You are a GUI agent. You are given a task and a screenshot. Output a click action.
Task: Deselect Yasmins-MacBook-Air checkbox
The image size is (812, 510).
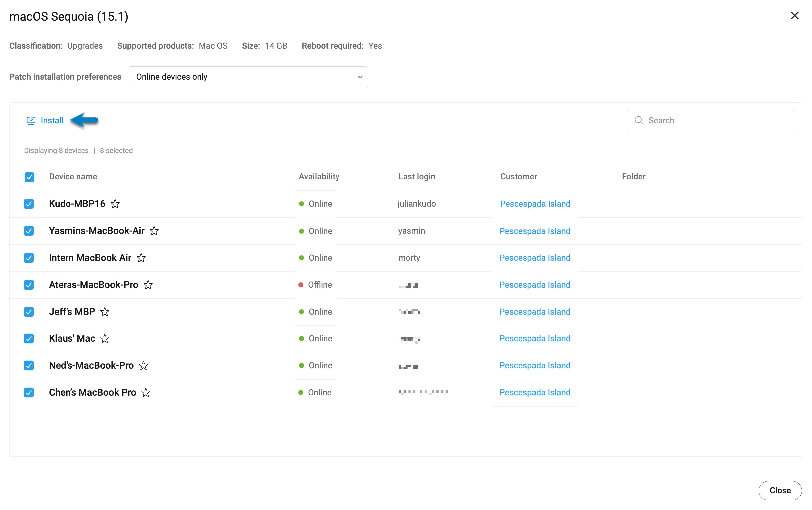(x=29, y=231)
